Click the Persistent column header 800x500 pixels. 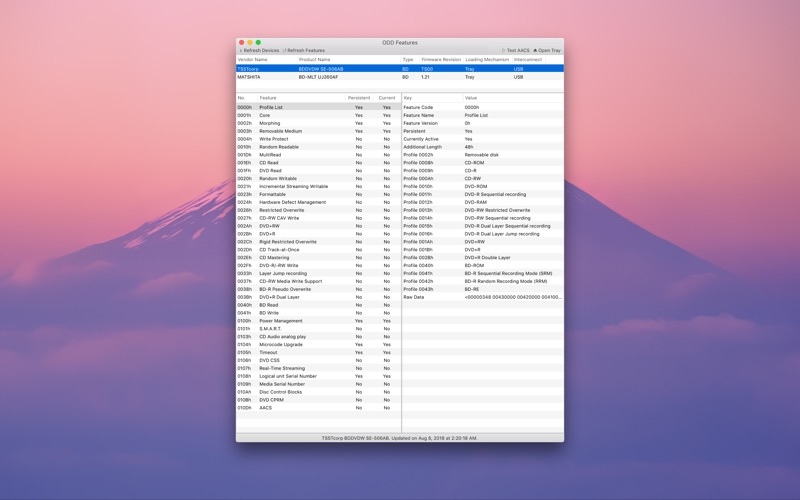pos(359,98)
